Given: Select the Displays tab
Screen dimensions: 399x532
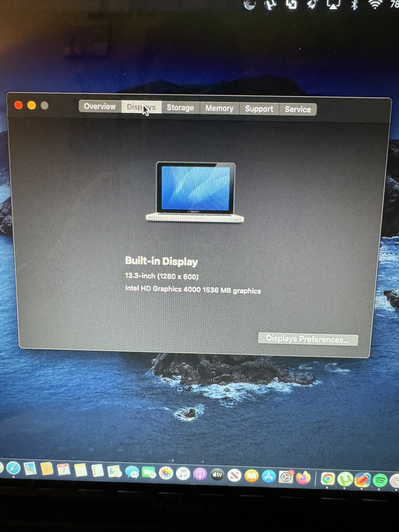Looking at the screenshot, I should click(141, 107).
